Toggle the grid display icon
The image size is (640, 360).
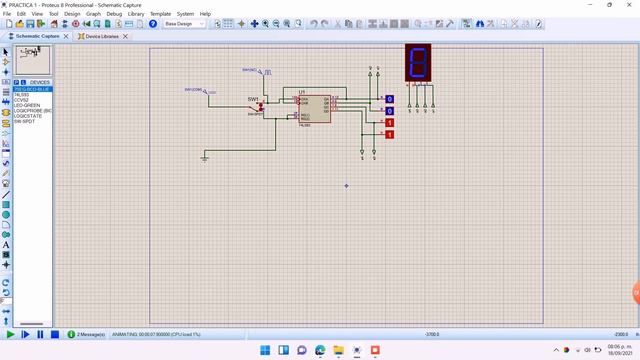click(x=228, y=24)
